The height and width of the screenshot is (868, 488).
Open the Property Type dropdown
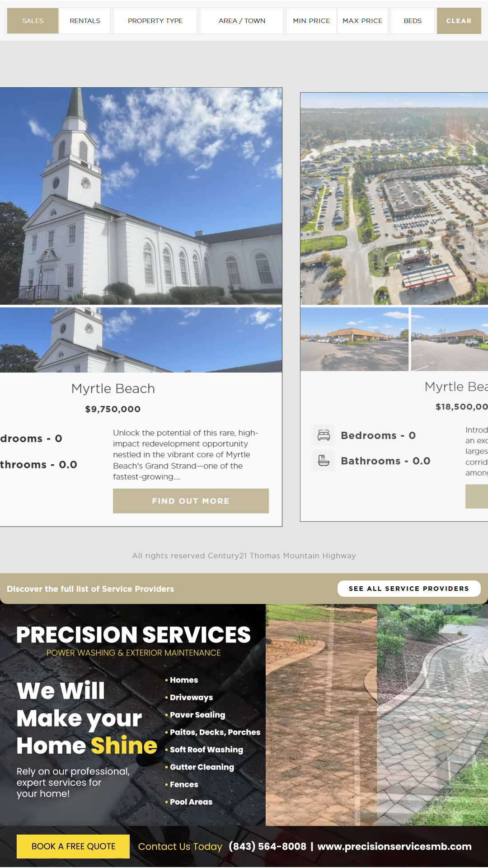[x=155, y=21]
